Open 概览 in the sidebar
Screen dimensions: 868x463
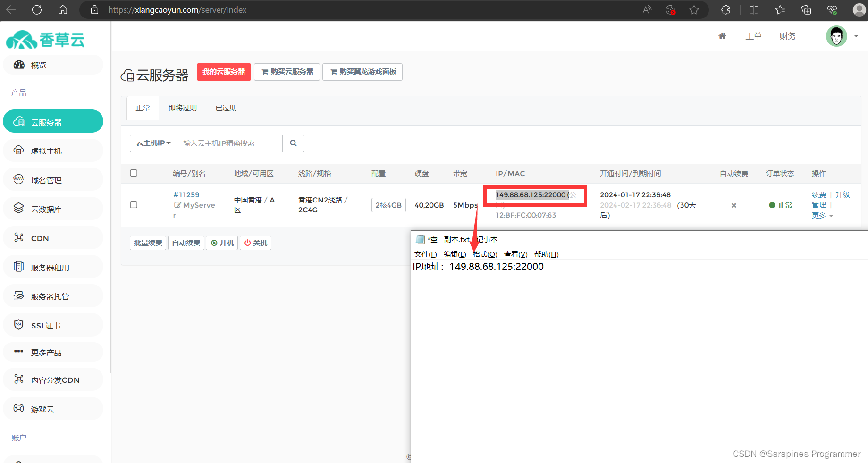[x=53, y=65]
